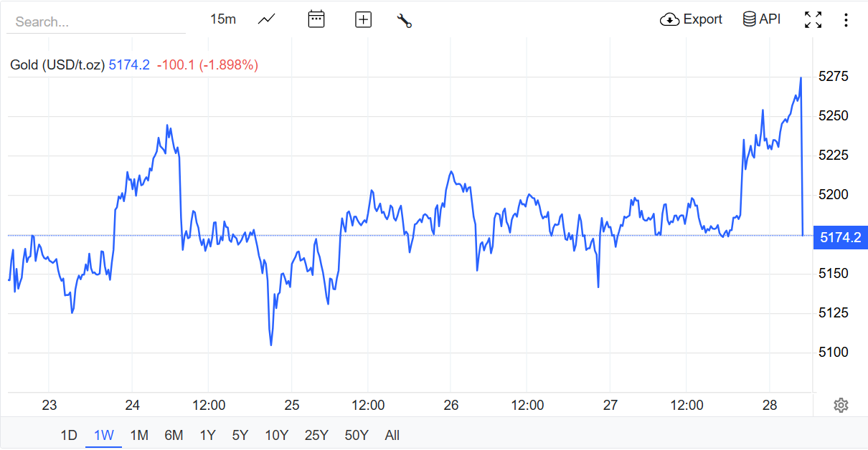The width and height of the screenshot is (868, 450).
Task: Open the 15m interval dropdown
Action: [223, 19]
